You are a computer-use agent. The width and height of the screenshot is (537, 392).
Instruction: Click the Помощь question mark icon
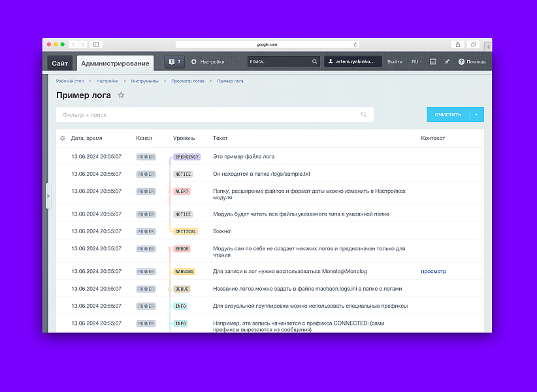461,61
